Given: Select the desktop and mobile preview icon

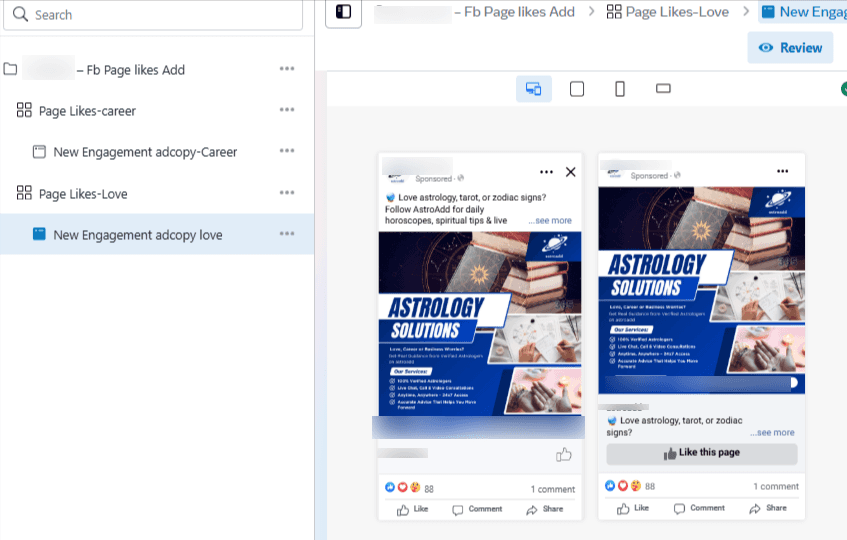Looking at the screenshot, I should (x=534, y=89).
